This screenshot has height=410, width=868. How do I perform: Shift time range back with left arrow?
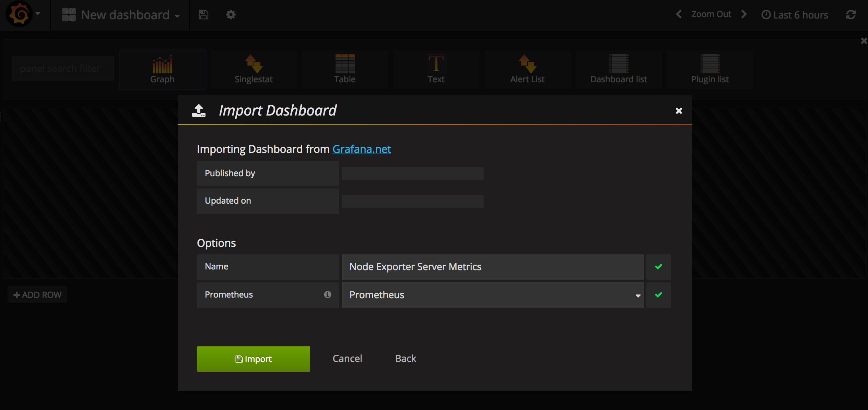coord(679,14)
